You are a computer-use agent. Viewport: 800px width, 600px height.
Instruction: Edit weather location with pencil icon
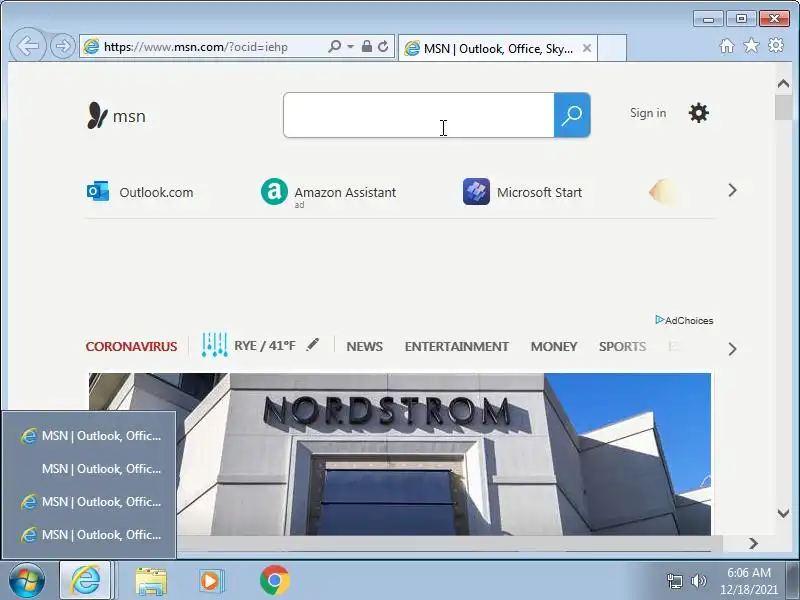[x=313, y=345]
